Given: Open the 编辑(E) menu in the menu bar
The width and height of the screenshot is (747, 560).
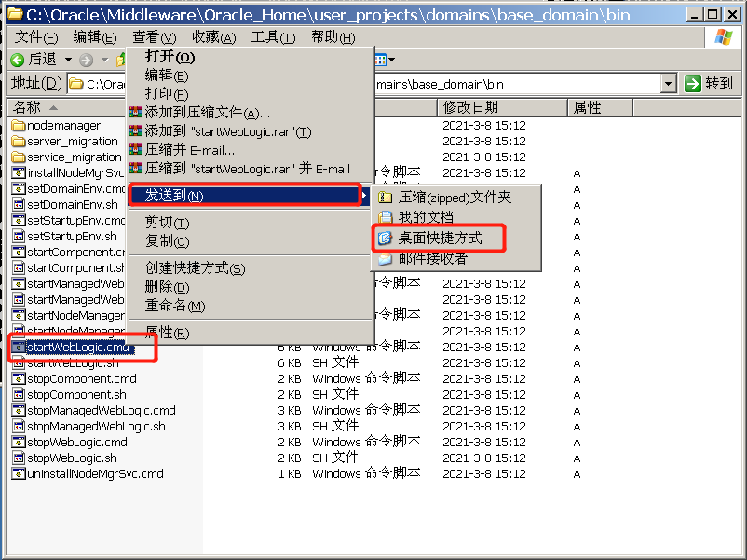Looking at the screenshot, I should tap(95, 37).
